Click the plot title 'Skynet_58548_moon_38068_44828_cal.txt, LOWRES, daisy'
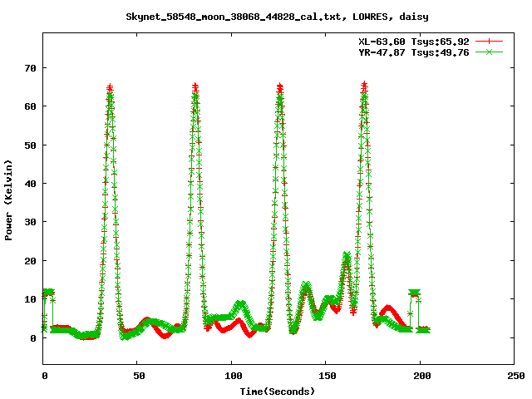The image size is (532, 399). tap(277, 17)
